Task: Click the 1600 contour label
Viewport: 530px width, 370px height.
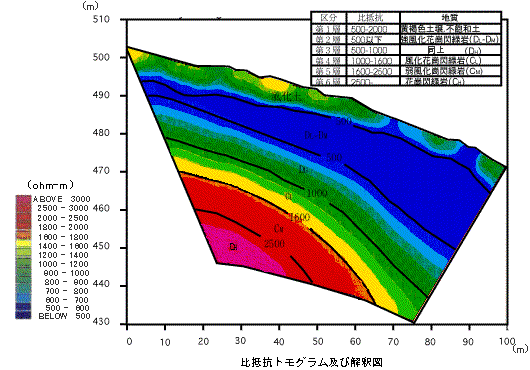Action: [298, 216]
